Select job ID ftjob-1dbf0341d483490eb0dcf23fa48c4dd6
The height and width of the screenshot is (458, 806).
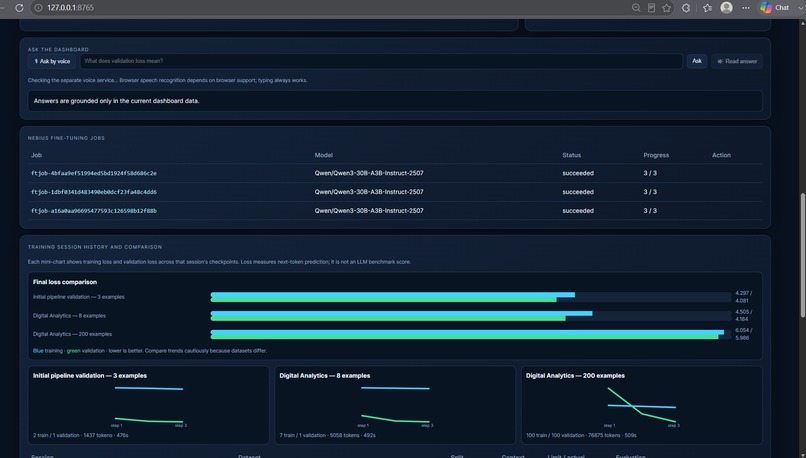tap(94, 192)
